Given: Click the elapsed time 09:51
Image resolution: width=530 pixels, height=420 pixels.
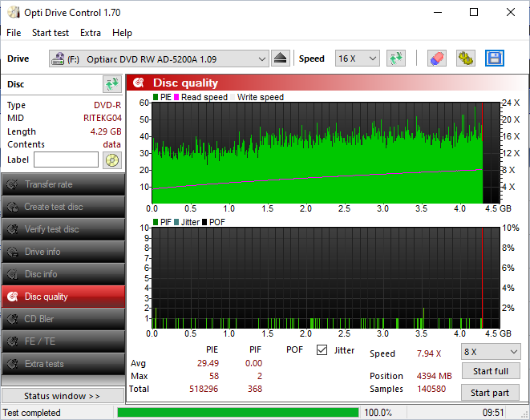Looking at the screenshot, I should (x=493, y=413).
